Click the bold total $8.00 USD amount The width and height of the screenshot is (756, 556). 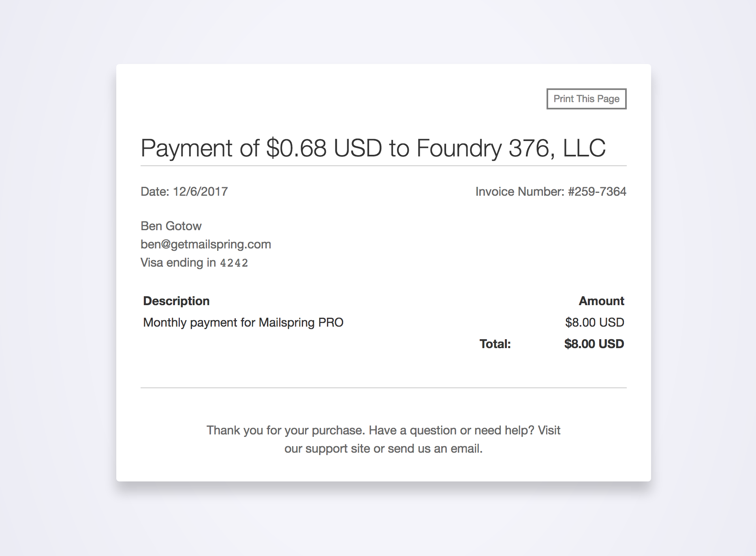point(594,344)
